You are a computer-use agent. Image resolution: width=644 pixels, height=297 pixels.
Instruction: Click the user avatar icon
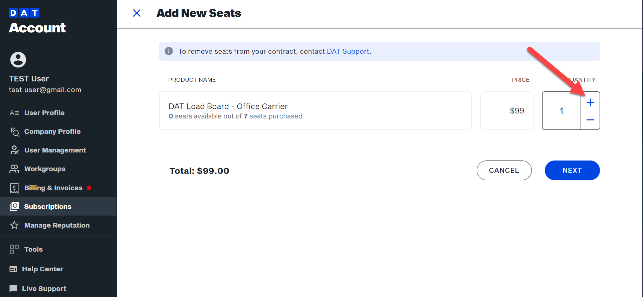(18, 60)
